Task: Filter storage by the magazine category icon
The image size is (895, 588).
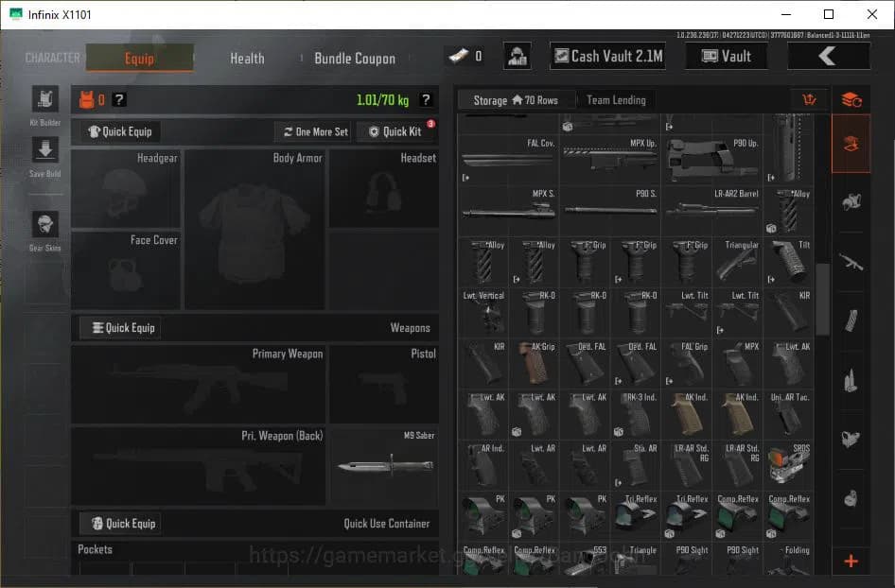Action: coord(851,320)
